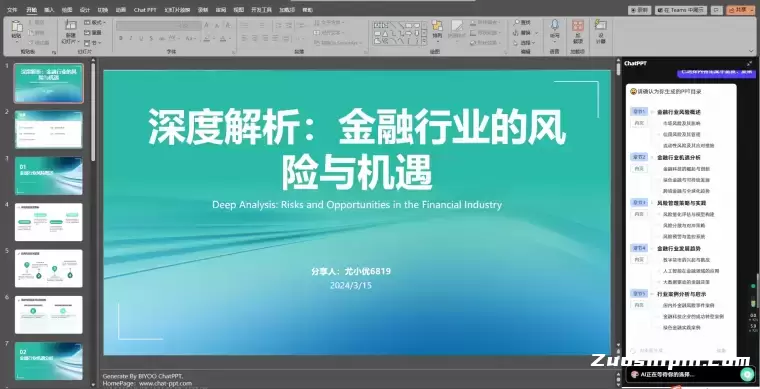
Task: Click the Decrease Font Size icon
Action: 217,25
